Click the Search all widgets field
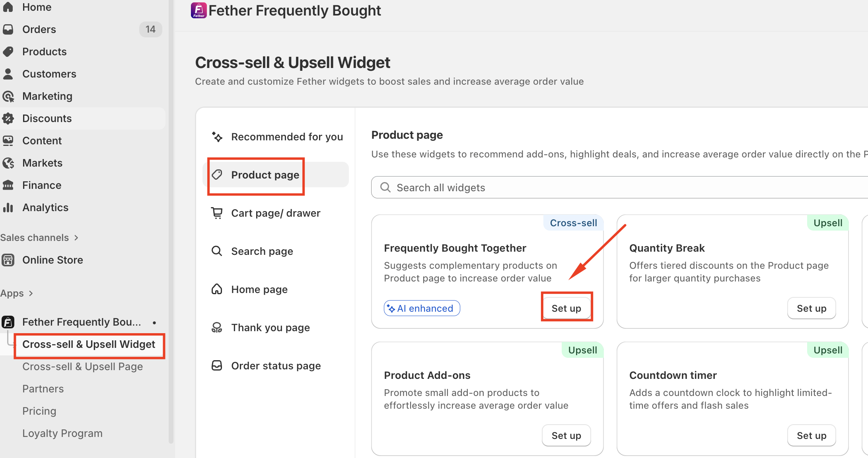Screen dimensions: 868x458 point(619,187)
